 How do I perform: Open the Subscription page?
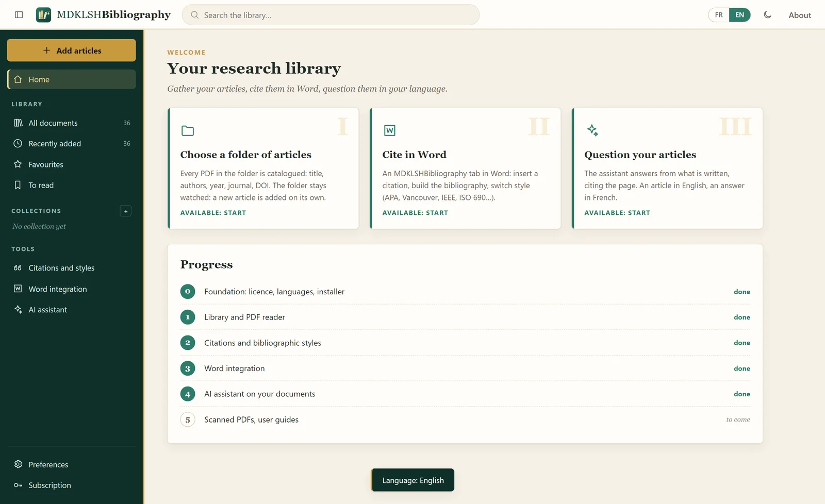coord(72,485)
